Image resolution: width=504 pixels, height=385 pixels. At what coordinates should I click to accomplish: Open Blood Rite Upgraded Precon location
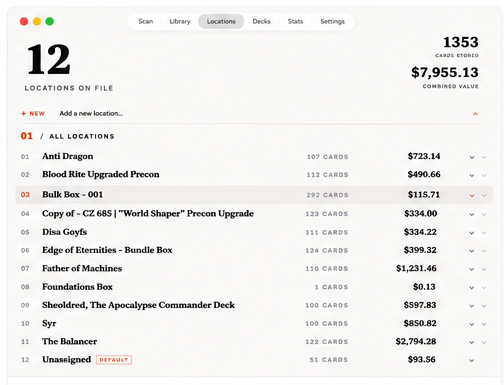tap(101, 174)
